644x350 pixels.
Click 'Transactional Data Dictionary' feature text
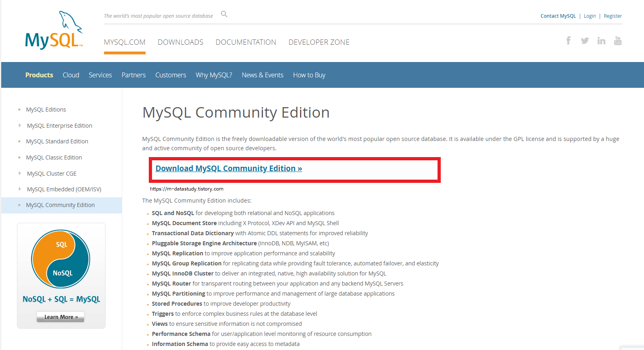point(193,233)
